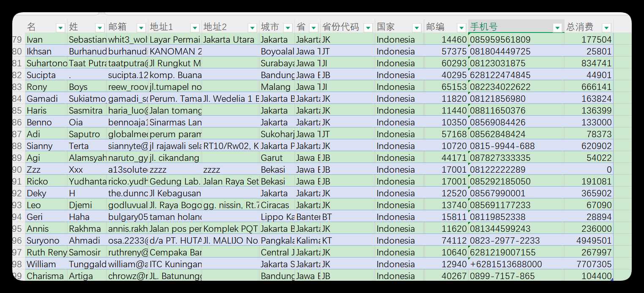Click the province code cell BT
644x293 pixels.
pyautogui.click(x=347, y=217)
